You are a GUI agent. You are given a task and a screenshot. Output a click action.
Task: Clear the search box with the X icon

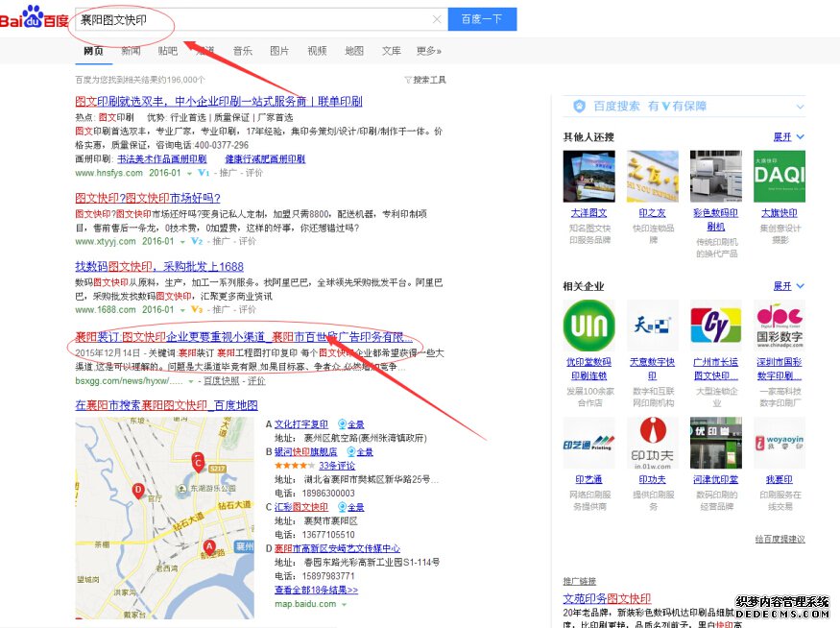[437, 19]
